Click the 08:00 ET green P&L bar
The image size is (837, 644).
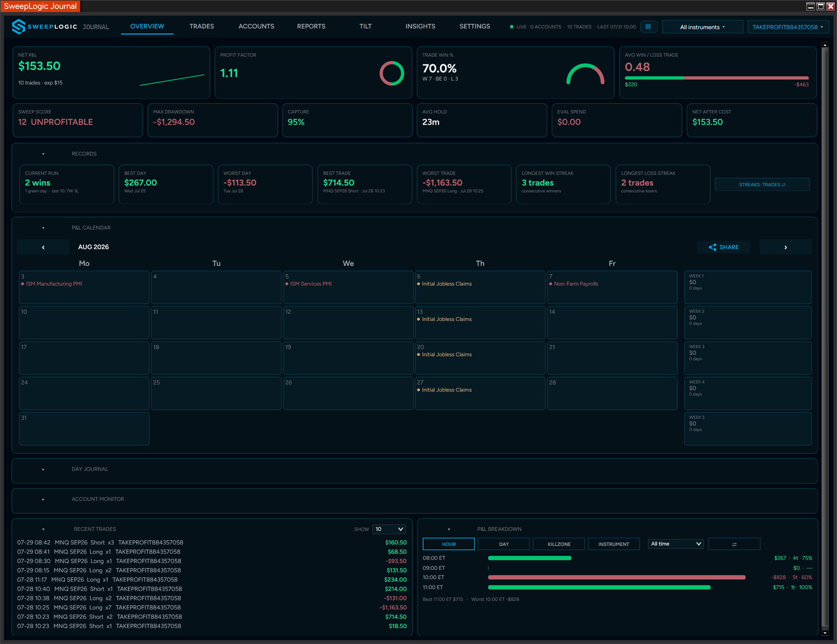pyautogui.click(x=529, y=558)
